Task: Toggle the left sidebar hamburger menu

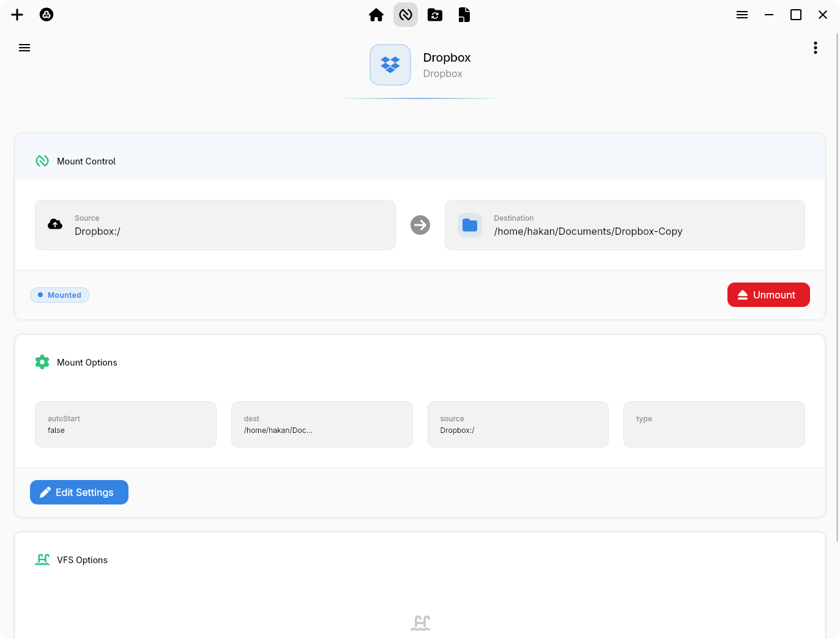Action: tap(24, 48)
